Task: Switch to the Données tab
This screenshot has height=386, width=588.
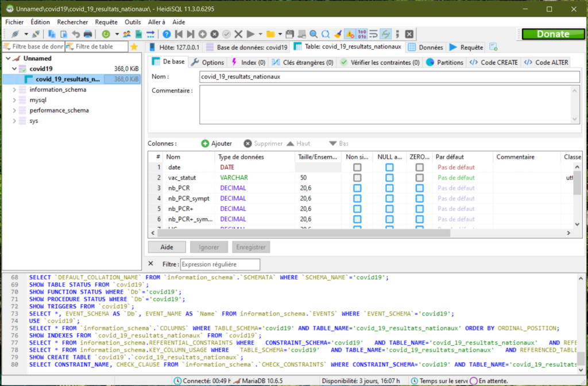Action: click(425, 47)
